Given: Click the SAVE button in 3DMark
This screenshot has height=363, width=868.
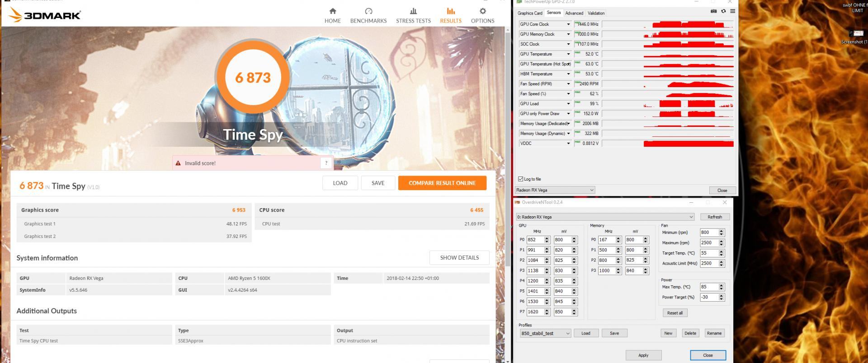Looking at the screenshot, I should (378, 183).
